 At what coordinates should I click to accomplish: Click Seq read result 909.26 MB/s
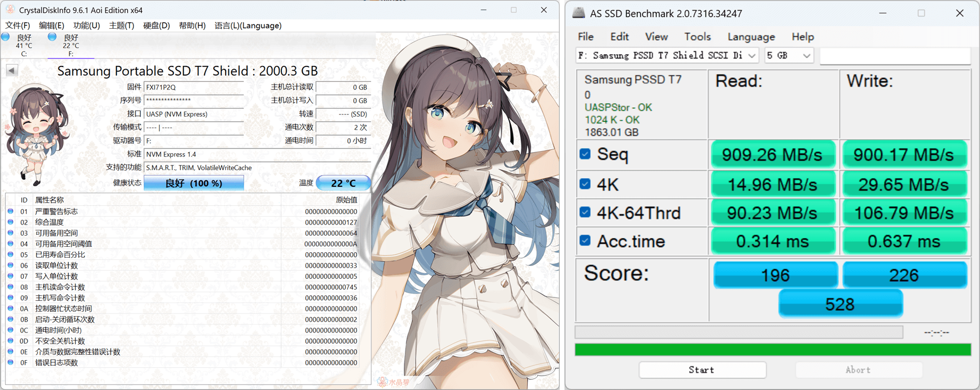pos(773,155)
